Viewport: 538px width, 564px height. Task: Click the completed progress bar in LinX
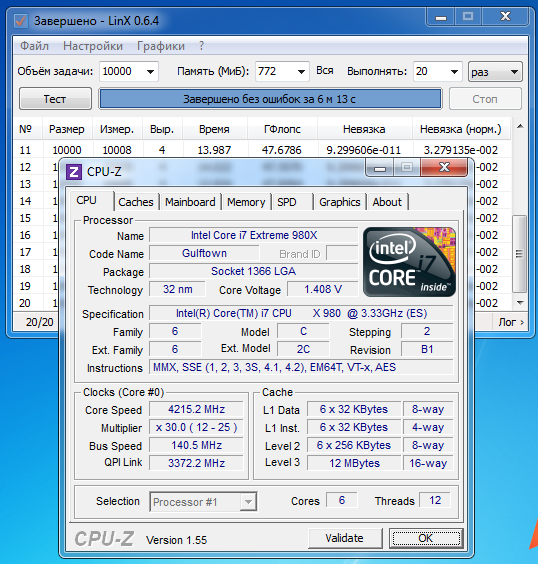270,99
